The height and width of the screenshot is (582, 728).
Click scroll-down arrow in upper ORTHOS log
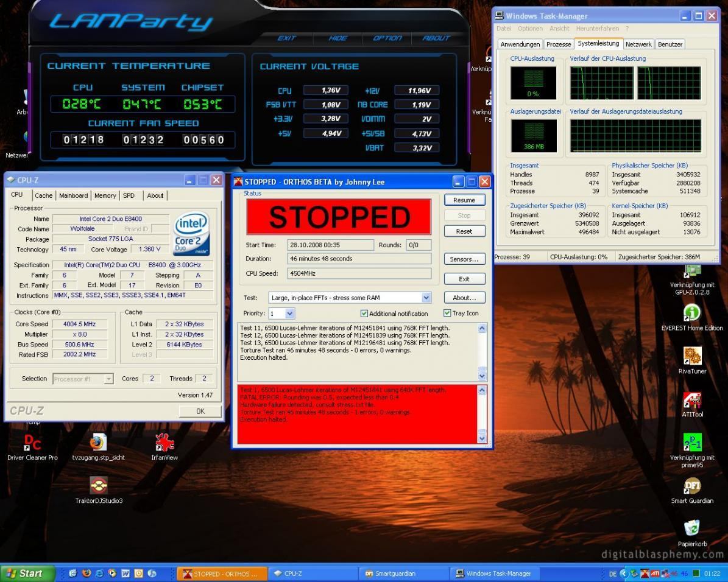pyautogui.click(x=482, y=376)
